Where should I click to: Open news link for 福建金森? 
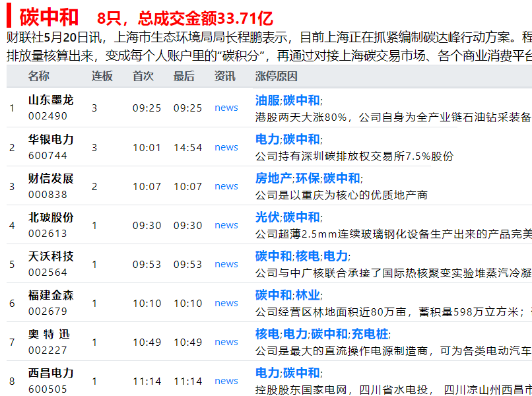coord(226,303)
